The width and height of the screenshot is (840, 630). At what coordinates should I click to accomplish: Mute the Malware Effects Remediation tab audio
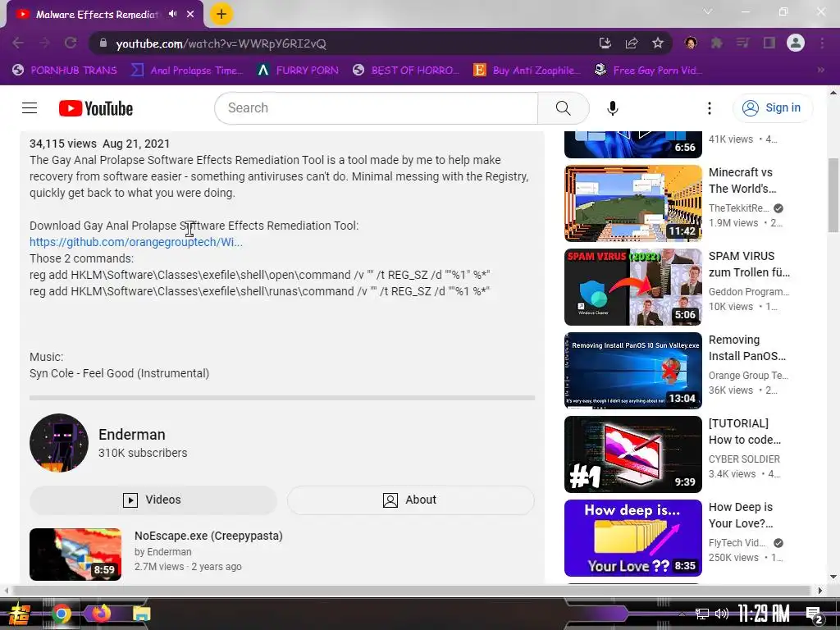click(x=172, y=14)
